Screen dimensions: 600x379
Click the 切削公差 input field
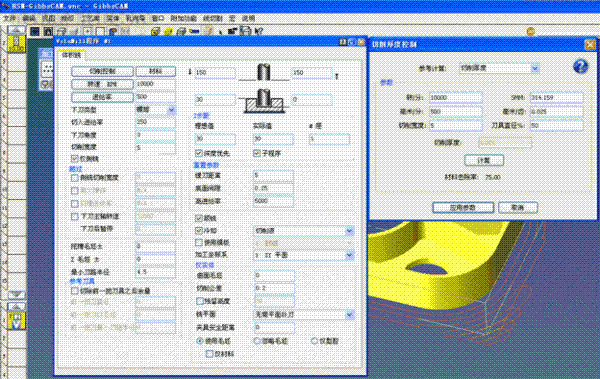pos(274,288)
